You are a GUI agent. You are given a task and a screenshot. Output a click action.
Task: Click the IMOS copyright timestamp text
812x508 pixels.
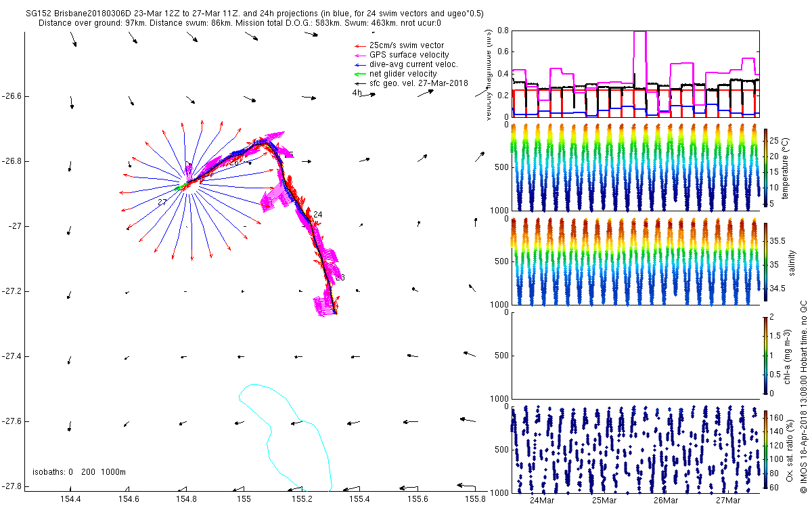(x=803, y=396)
